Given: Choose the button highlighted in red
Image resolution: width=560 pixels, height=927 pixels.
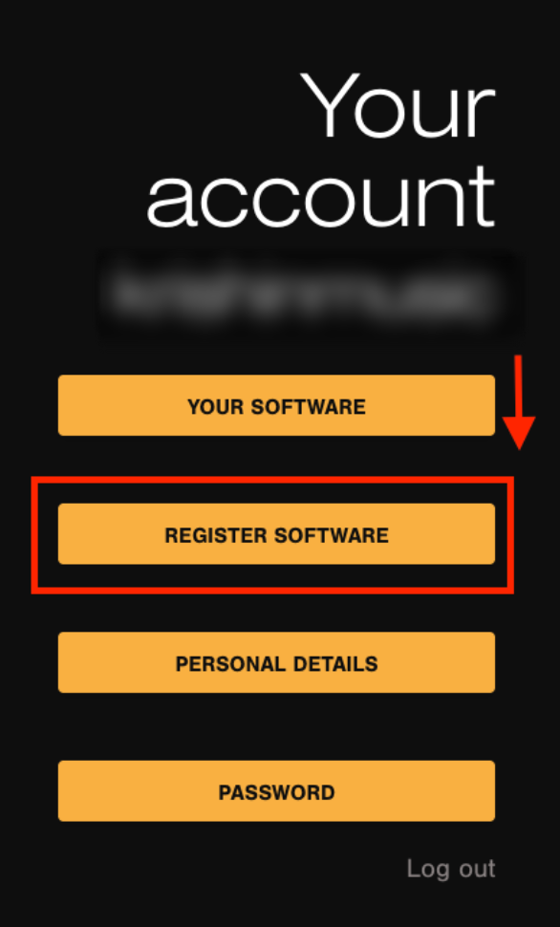Looking at the screenshot, I should click(x=276, y=534).
